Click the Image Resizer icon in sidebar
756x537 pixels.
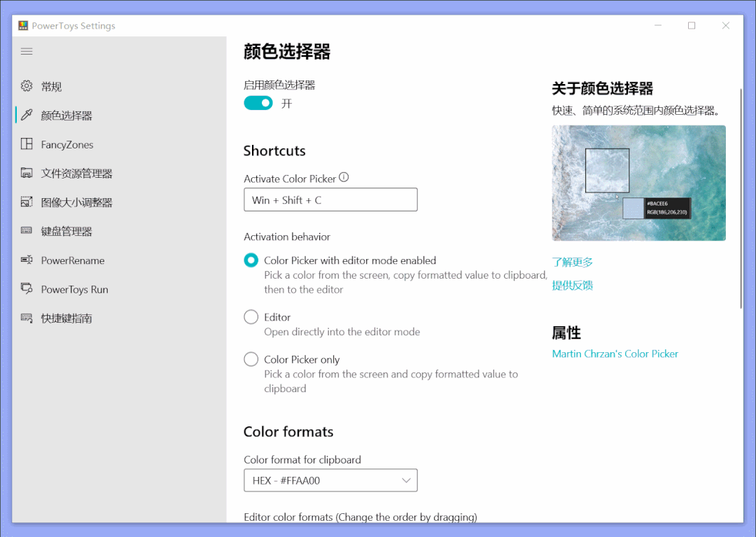(27, 202)
